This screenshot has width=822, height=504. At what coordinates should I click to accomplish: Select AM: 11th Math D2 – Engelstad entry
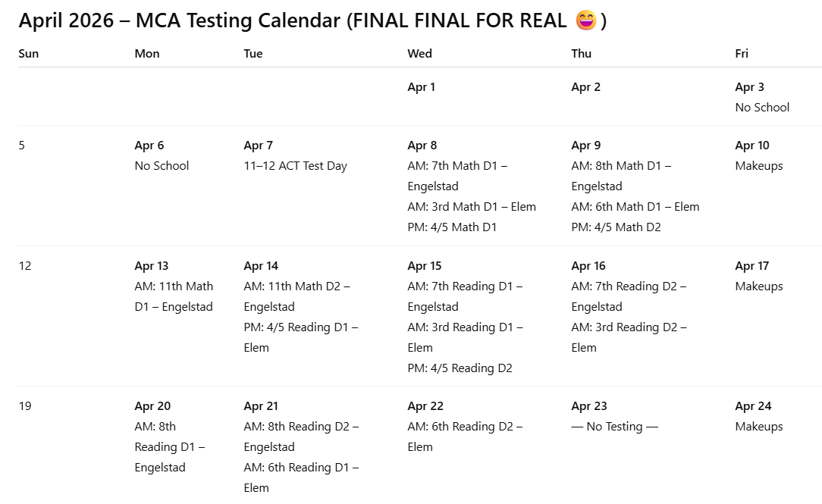296,296
